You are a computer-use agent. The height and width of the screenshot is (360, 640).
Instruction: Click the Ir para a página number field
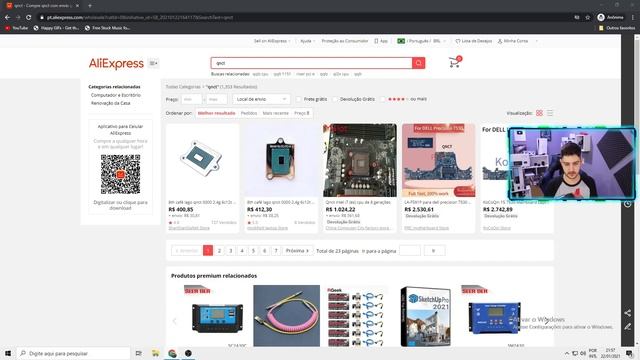pyautogui.click(x=410, y=251)
